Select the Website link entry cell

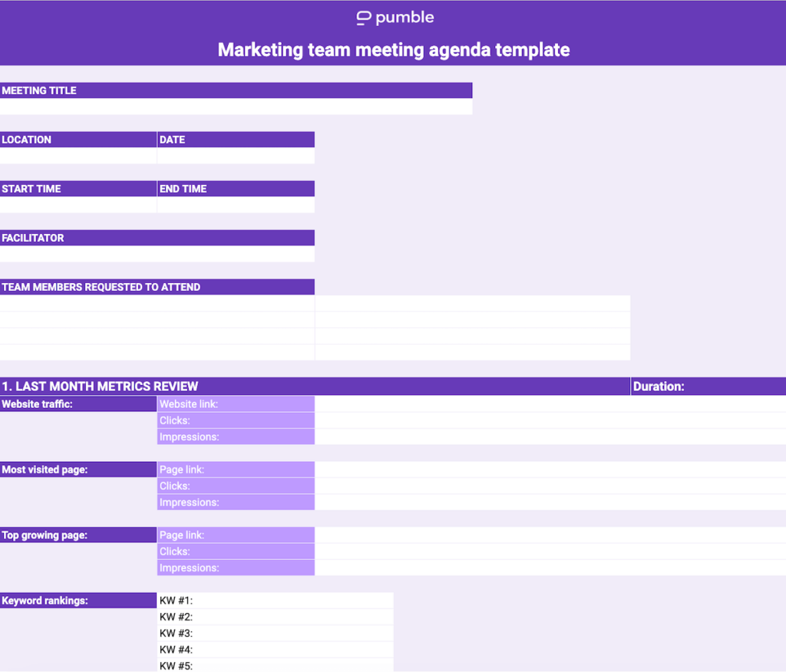(235, 403)
